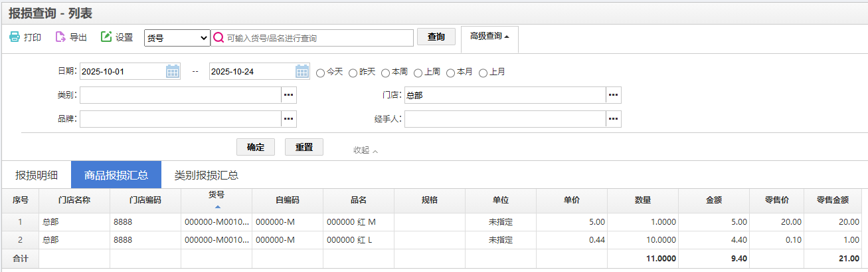Screen dimensions: 868x272
Task: Collapse the 高级查询 advanced search panel
Action: click(489, 37)
